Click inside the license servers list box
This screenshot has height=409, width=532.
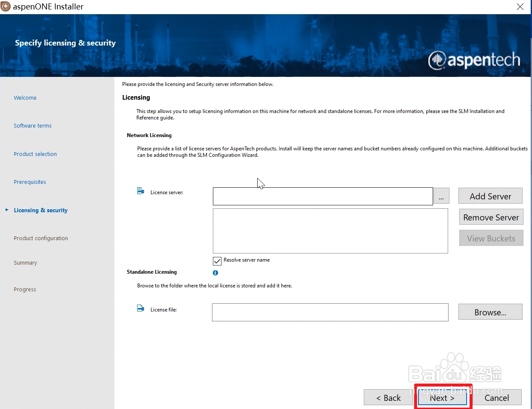click(330, 231)
